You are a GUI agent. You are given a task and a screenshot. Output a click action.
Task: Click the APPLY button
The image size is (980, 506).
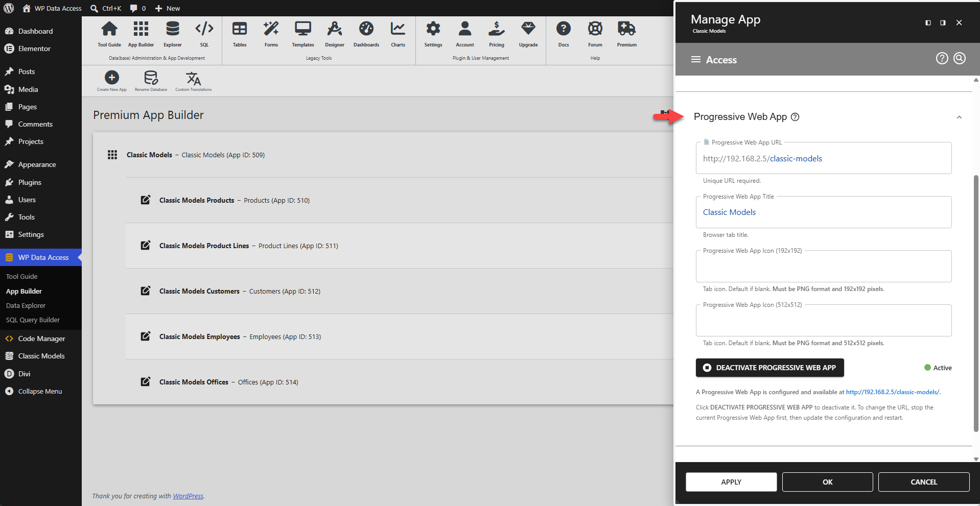[731, 482]
